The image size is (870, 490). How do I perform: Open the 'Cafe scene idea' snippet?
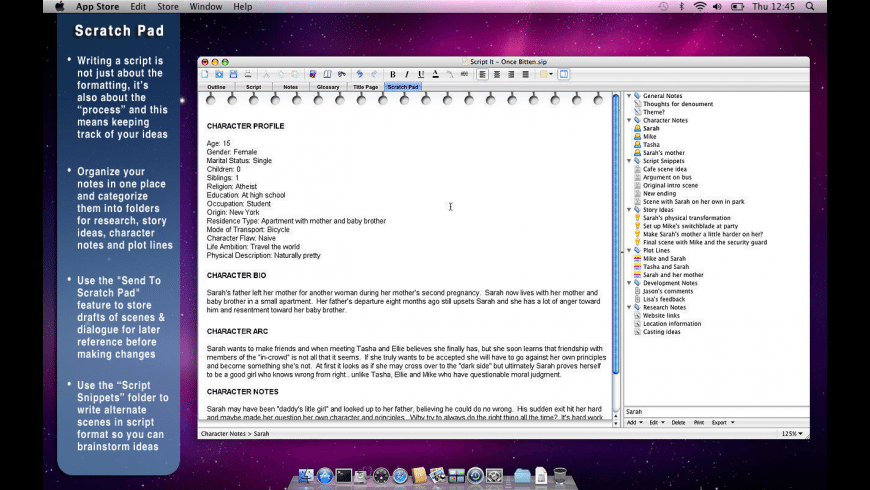665,169
